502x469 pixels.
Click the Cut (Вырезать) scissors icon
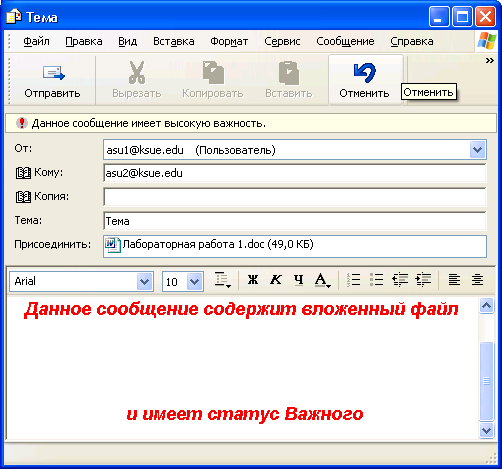[137, 72]
